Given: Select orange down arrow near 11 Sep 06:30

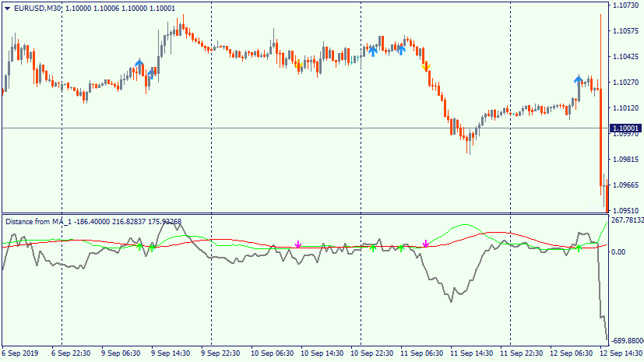Looking at the screenshot, I should 425,67.
